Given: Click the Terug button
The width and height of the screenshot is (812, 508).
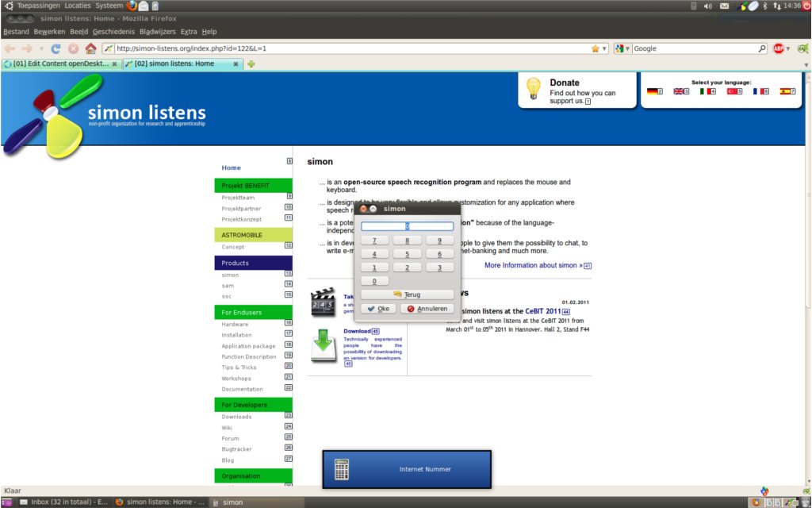Looking at the screenshot, I should click(x=407, y=294).
